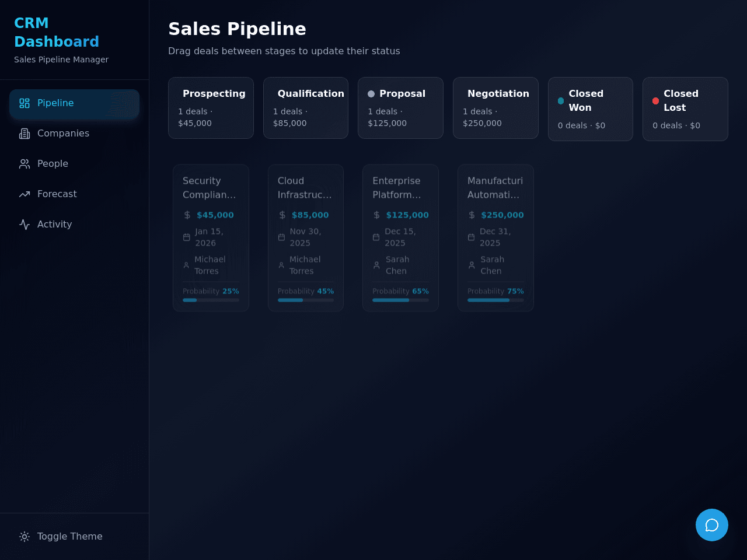Click dollar icon on Enterprise Platform card

pos(377,215)
